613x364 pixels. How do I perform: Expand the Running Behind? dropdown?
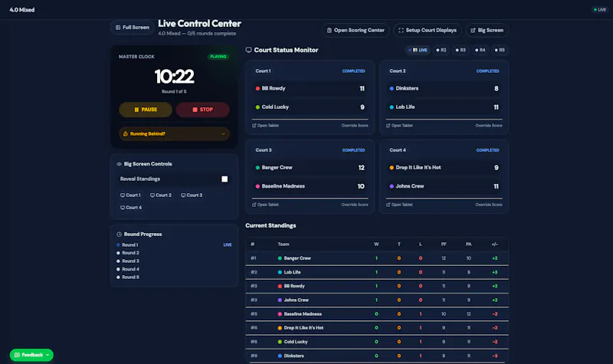coord(174,133)
